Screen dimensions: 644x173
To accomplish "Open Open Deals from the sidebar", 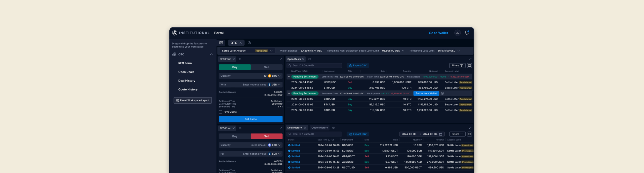I will click(x=186, y=72).
